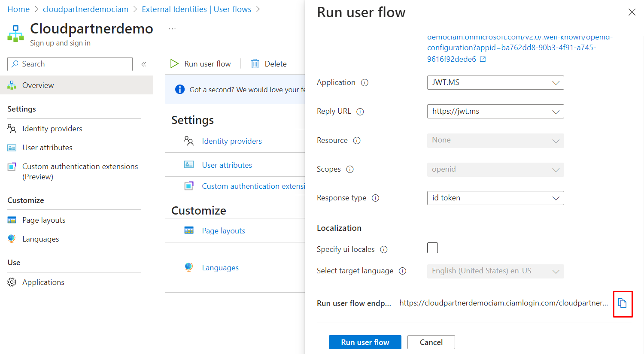The height and width of the screenshot is (354, 644).
Task: Open the ellipsis more options menu
Action: point(172,29)
